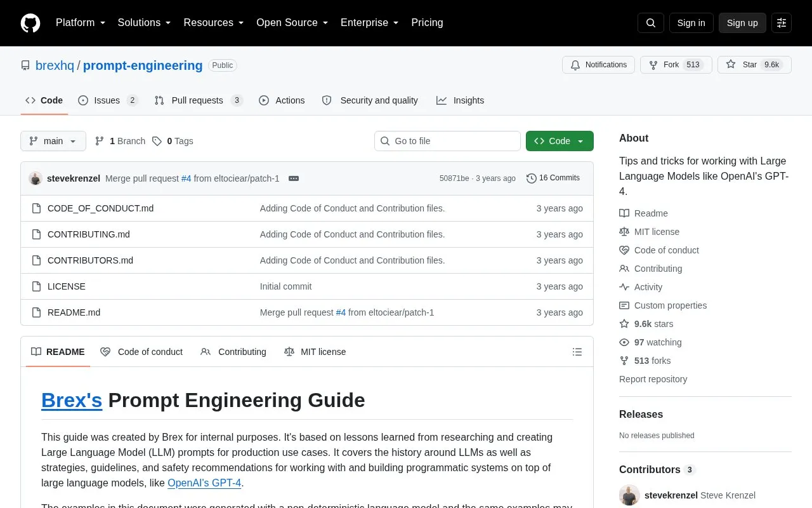Open CODE_OF_CONDUCT.md file

100,208
